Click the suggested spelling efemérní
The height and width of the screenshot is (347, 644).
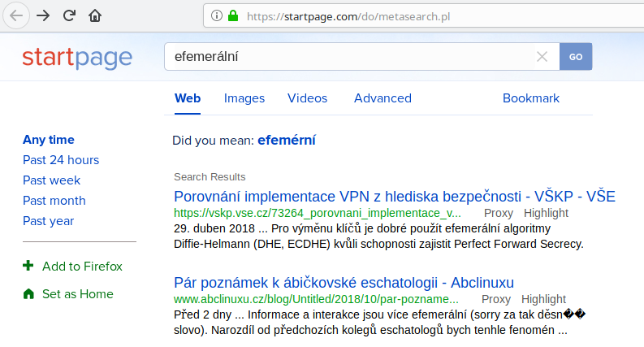point(287,141)
